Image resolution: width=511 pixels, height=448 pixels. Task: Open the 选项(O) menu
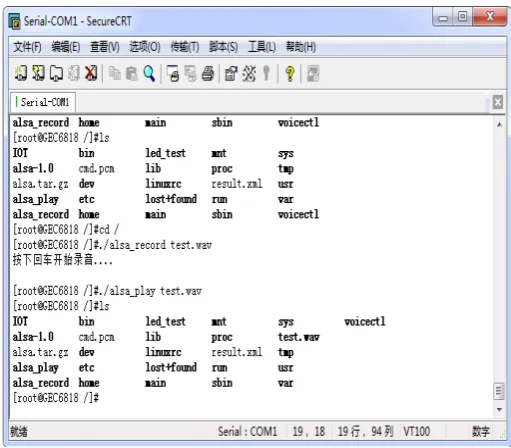145,47
